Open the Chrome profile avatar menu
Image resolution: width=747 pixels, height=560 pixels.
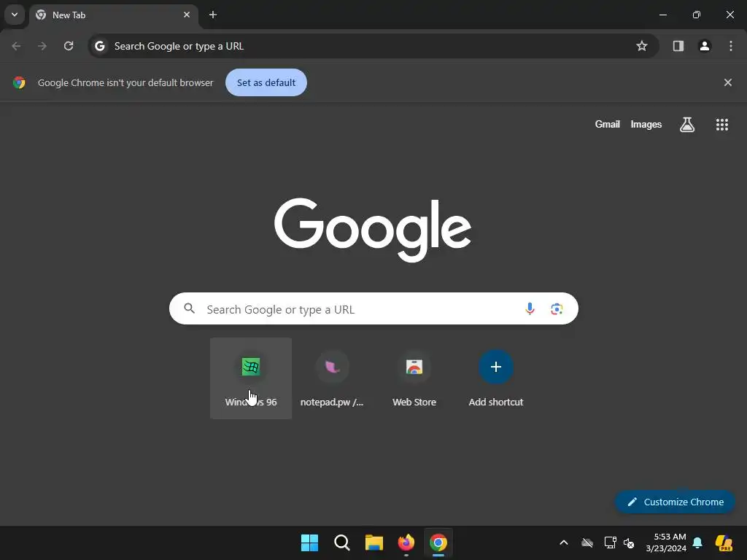pyautogui.click(x=705, y=46)
